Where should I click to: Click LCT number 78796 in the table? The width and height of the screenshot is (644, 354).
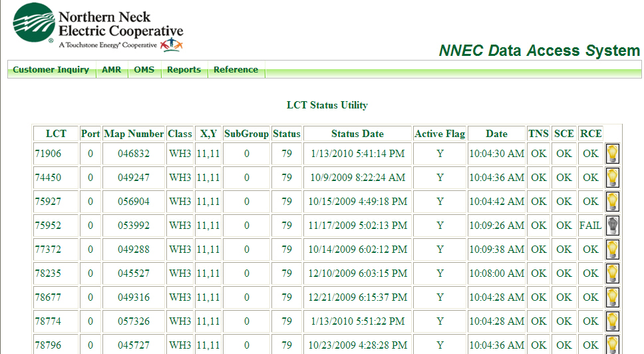point(48,345)
